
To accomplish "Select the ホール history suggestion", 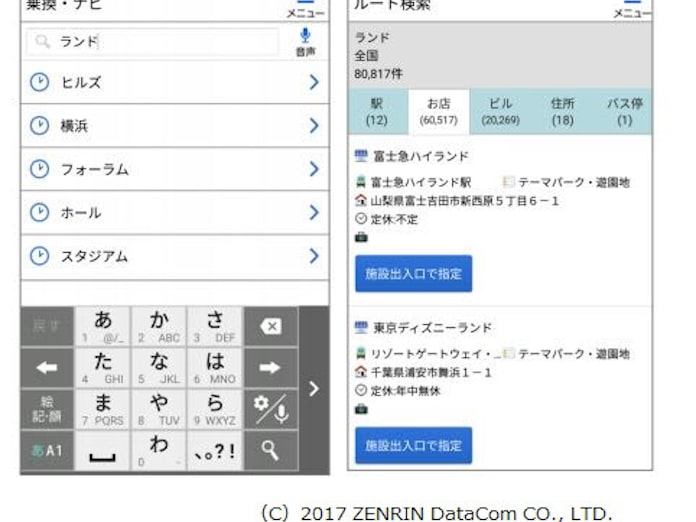I will click(175, 213).
